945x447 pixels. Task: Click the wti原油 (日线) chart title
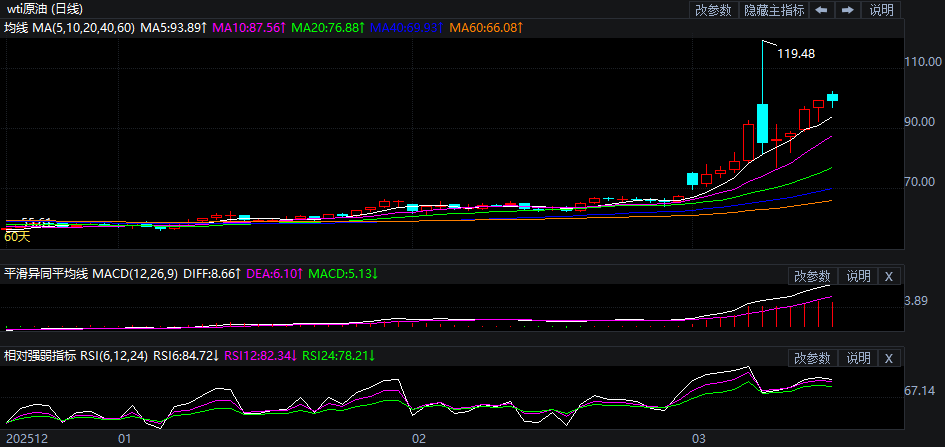tap(44, 9)
